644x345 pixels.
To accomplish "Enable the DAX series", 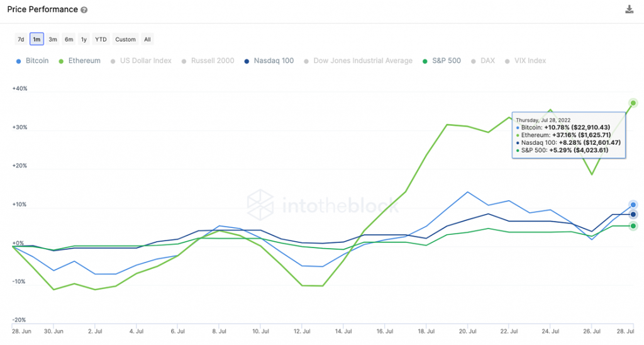I will [483, 61].
